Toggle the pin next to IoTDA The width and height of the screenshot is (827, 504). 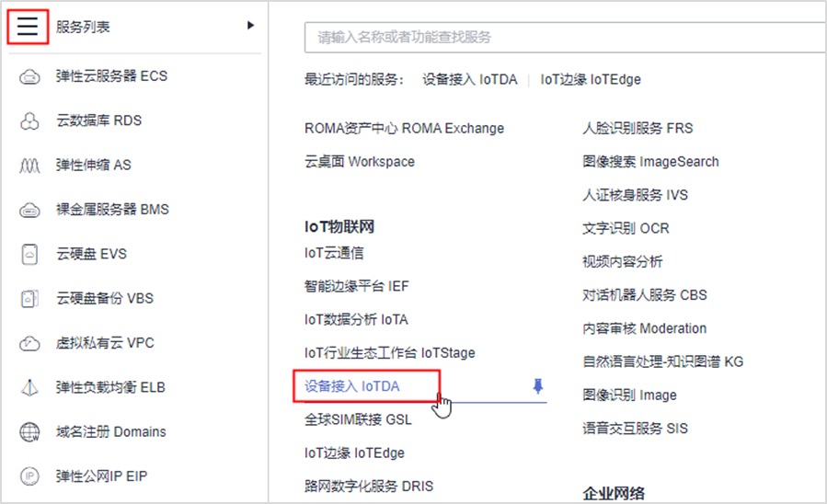(x=538, y=386)
